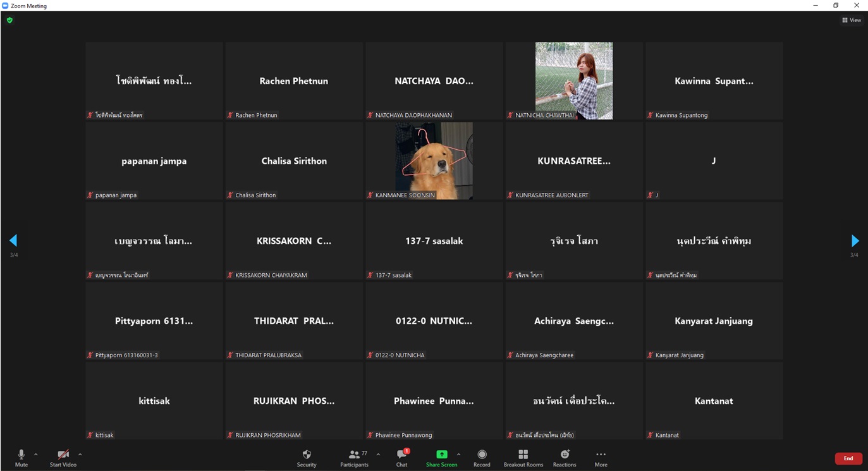Open the Reactions menu
868x471 pixels.
pyautogui.click(x=565, y=458)
